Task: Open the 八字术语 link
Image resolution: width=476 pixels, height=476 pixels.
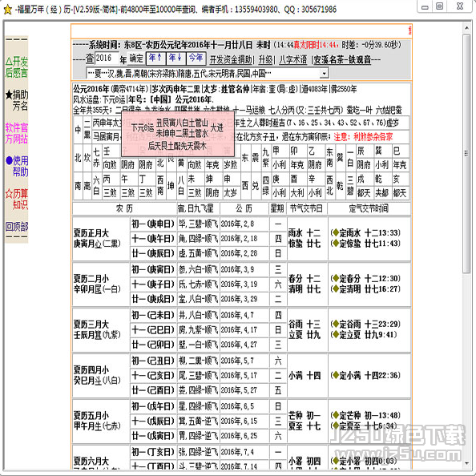Action: 292,60
